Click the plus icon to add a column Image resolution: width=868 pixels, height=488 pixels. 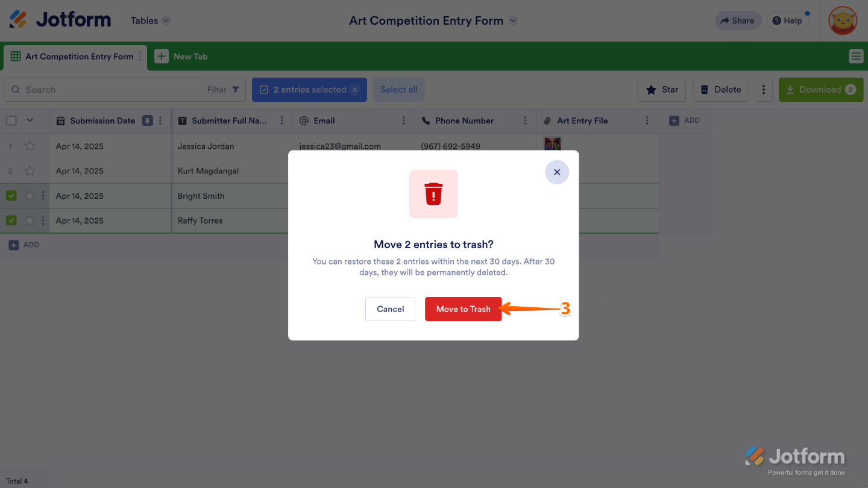point(675,120)
